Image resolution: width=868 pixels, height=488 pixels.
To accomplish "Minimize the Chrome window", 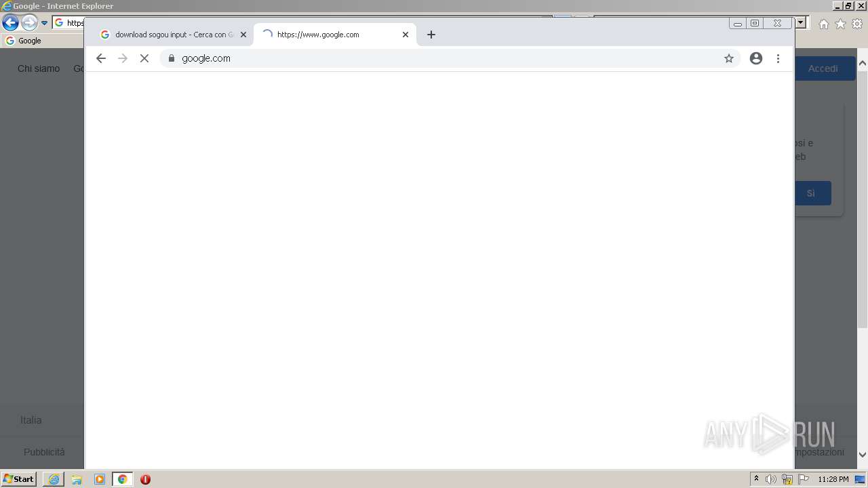I will point(738,23).
